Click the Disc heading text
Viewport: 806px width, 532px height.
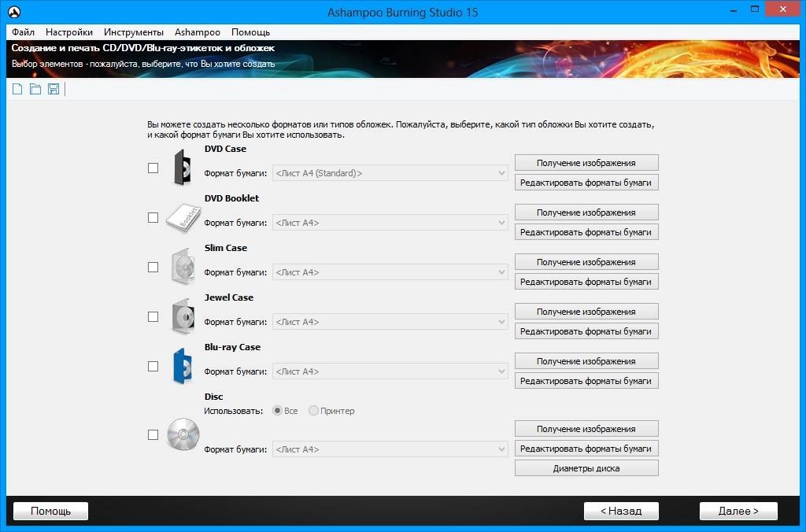pos(213,397)
